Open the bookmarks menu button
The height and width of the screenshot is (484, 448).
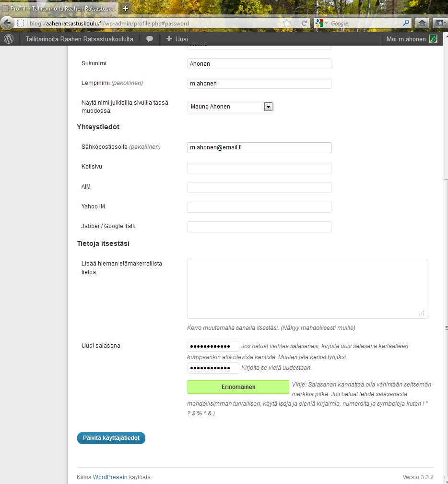point(439,23)
